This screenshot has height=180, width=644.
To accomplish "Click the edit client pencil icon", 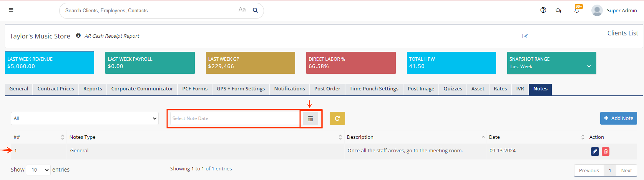I will pyautogui.click(x=525, y=36).
